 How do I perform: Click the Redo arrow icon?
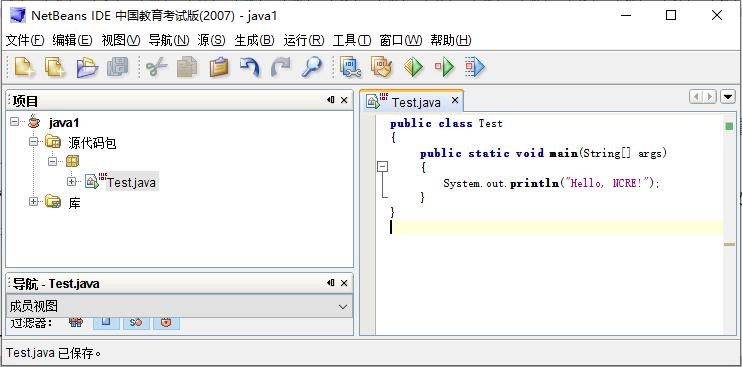click(x=280, y=67)
